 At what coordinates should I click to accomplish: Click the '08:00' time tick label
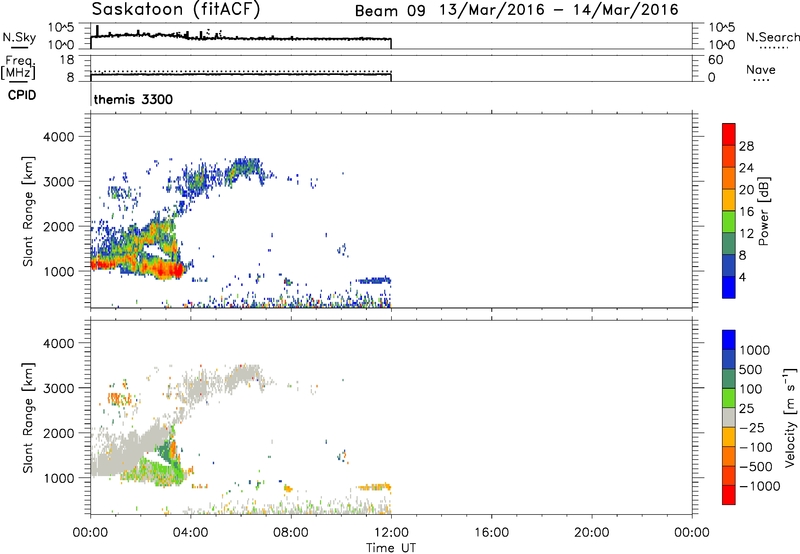(x=291, y=533)
